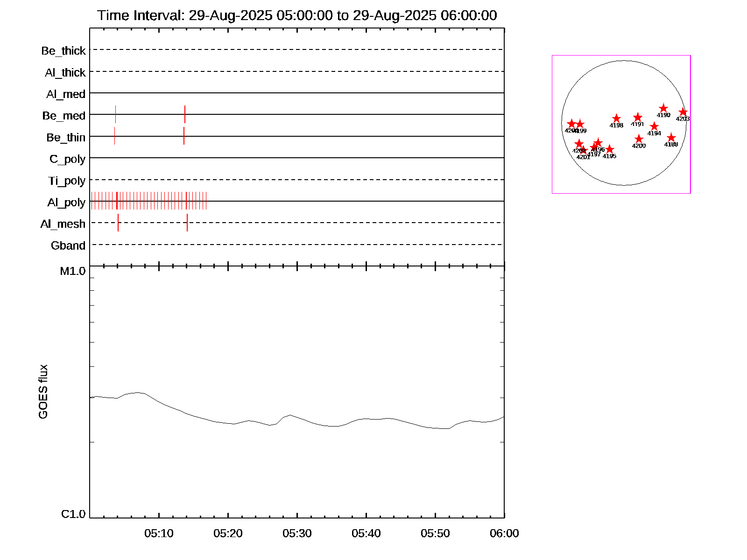Select the first red Al_mesh marker near 05:04
The image size is (747, 560).
(118, 223)
